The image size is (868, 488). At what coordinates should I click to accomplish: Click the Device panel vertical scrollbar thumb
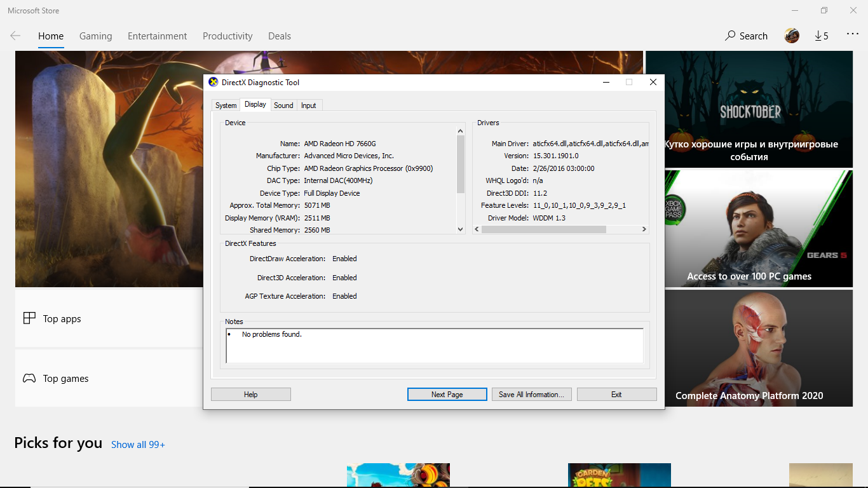tap(461, 165)
